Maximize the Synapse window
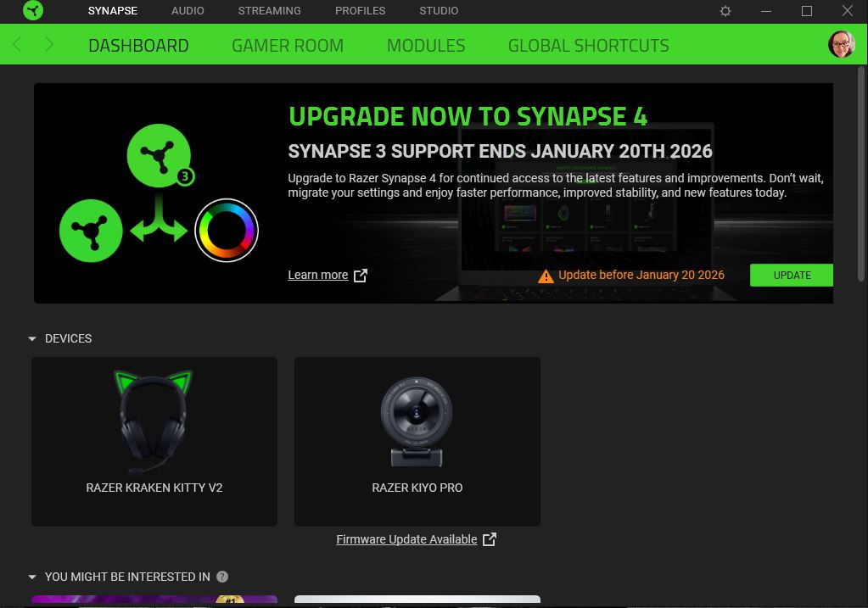868x608 pixels. click(x=807, y=11)
